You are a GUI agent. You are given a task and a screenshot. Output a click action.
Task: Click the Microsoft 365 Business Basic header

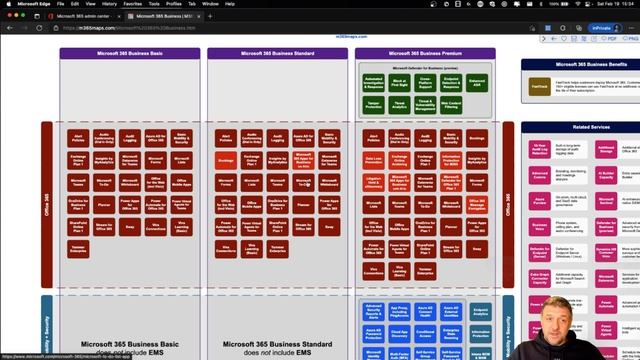(x=130, y=53)
